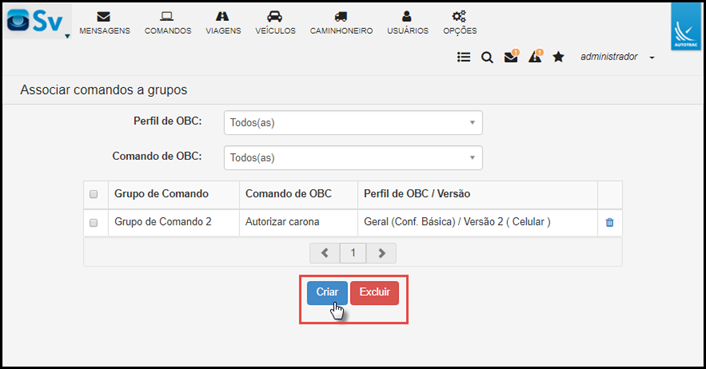The height and width of the screenshot is (369, 706).
Task: Open the Usuários person menu
Action: (x=407, y=23)
